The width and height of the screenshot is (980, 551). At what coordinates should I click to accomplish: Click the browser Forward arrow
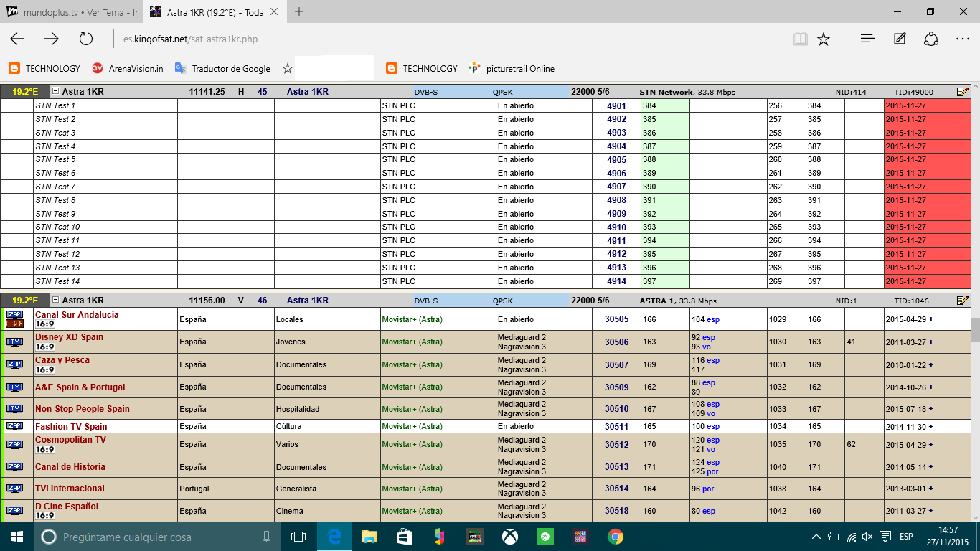tap(52, 39)
